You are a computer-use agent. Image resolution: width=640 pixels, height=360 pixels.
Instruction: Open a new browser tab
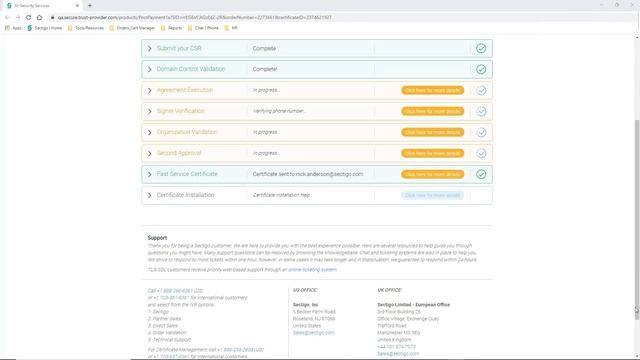[x=90, y=6]
